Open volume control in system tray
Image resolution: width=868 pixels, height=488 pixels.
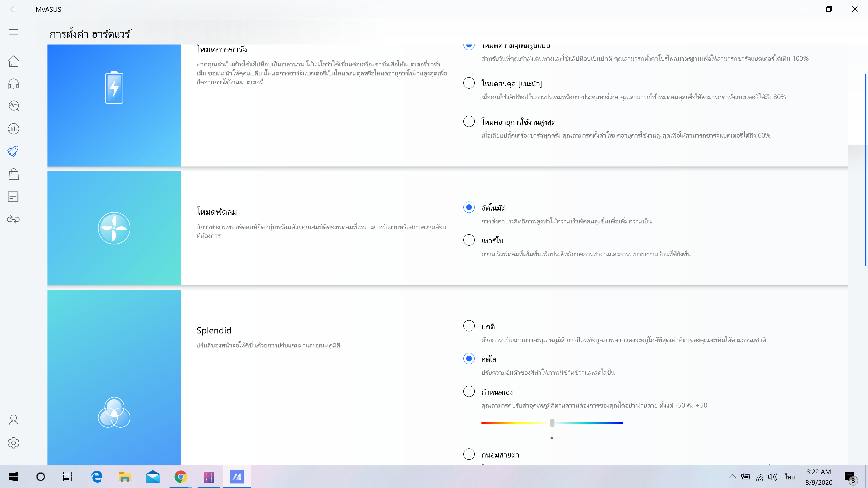click(x=773, y=476)
